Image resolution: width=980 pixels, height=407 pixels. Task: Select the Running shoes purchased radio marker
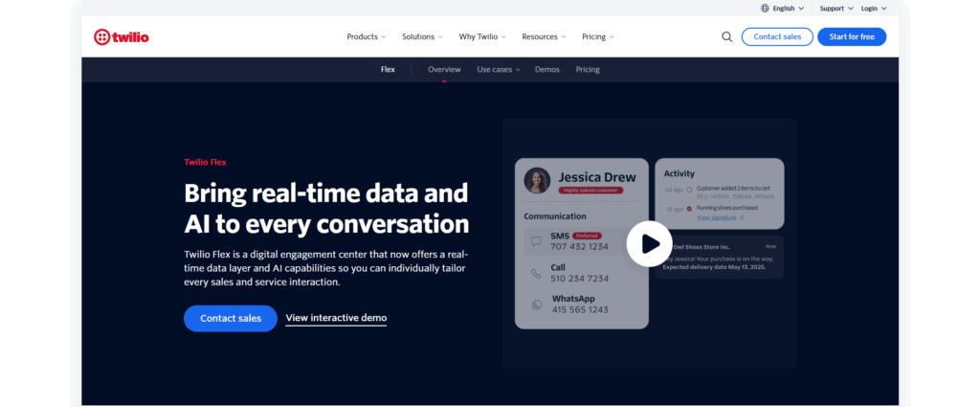pyautogui.click(x=689, y=208)
